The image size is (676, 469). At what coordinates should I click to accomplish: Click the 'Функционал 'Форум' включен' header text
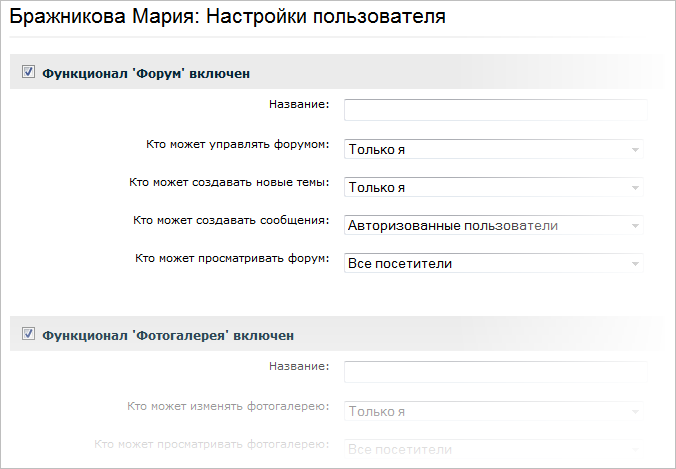click(146, 73)
